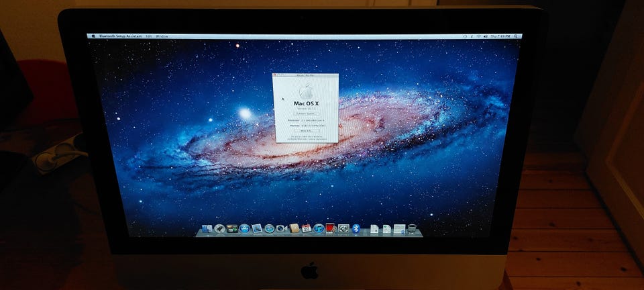
Task: Click the clock showing Thu 7:49 PM
Action: point(500,36)
